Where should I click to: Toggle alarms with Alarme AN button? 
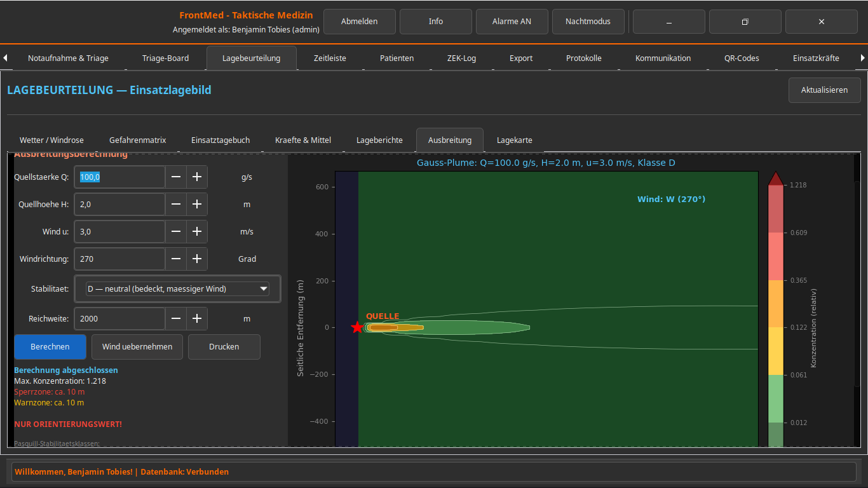point(512,22)
